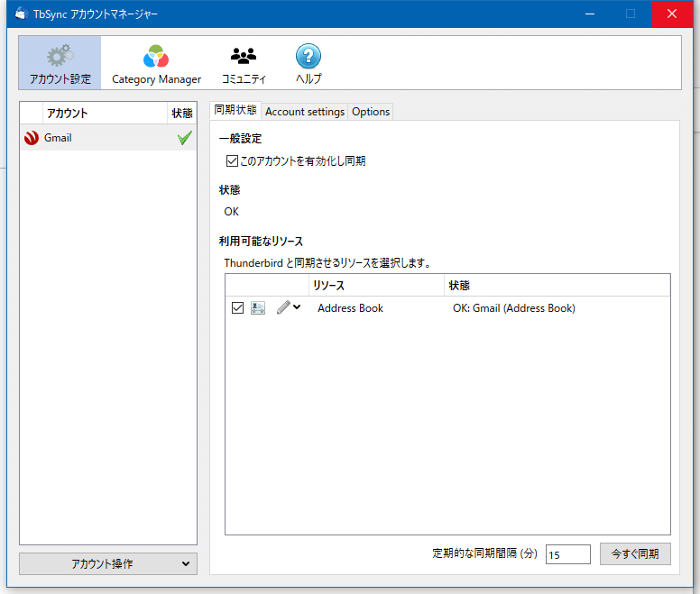Open Category Manager colored circles icon
700x594 pixels.
coord(156,56)
